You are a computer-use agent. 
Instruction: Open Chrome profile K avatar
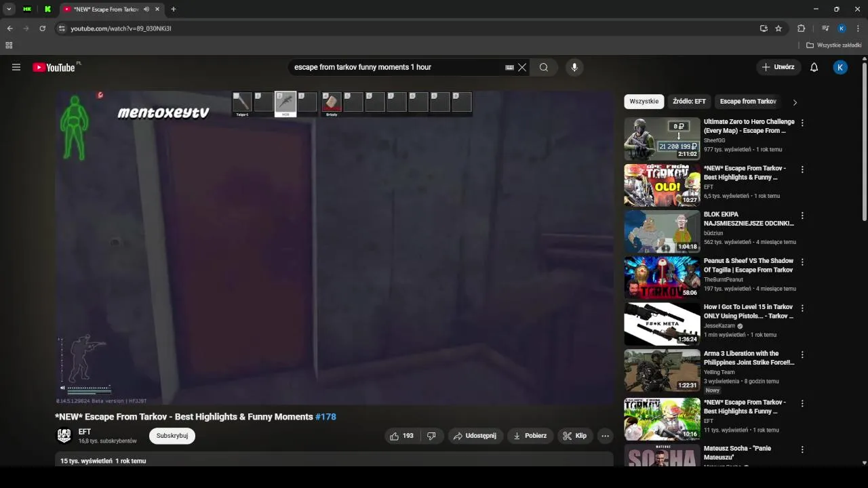tap(842, 28)
